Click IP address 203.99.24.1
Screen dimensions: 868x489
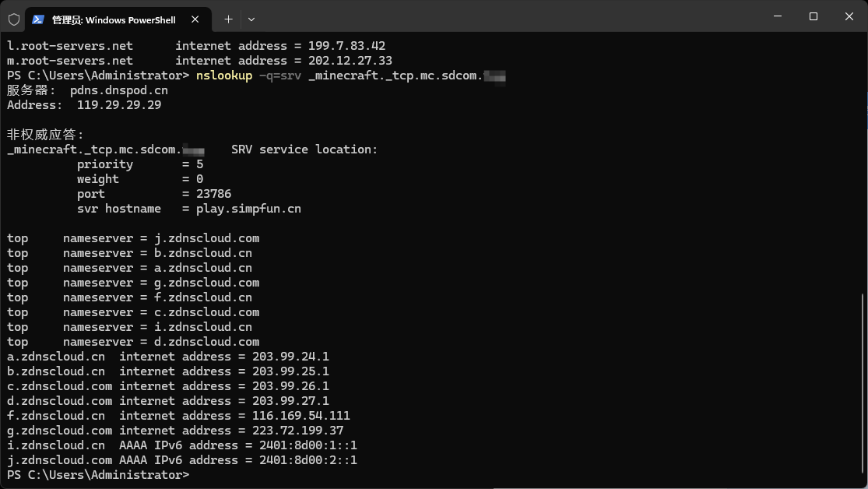coord(290,357)
